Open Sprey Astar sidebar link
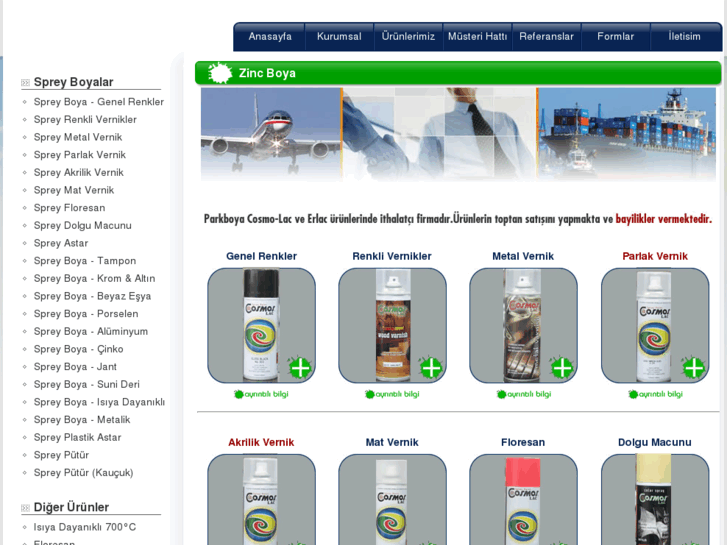727x545 pixels. coord(61,243)
